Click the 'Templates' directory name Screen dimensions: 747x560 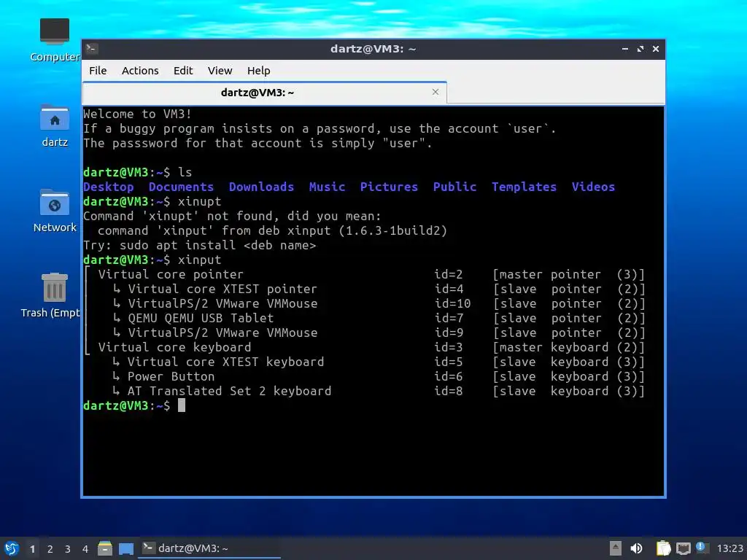click(524, 187)
